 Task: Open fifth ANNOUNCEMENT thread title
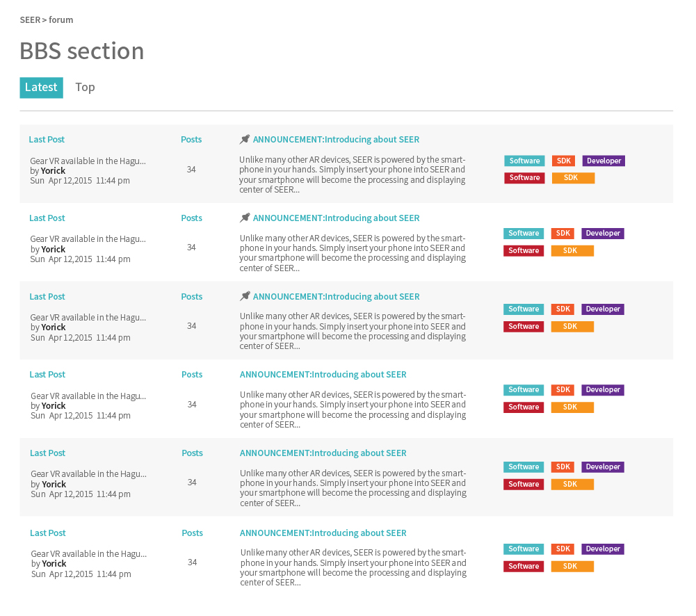coord(323,453)
